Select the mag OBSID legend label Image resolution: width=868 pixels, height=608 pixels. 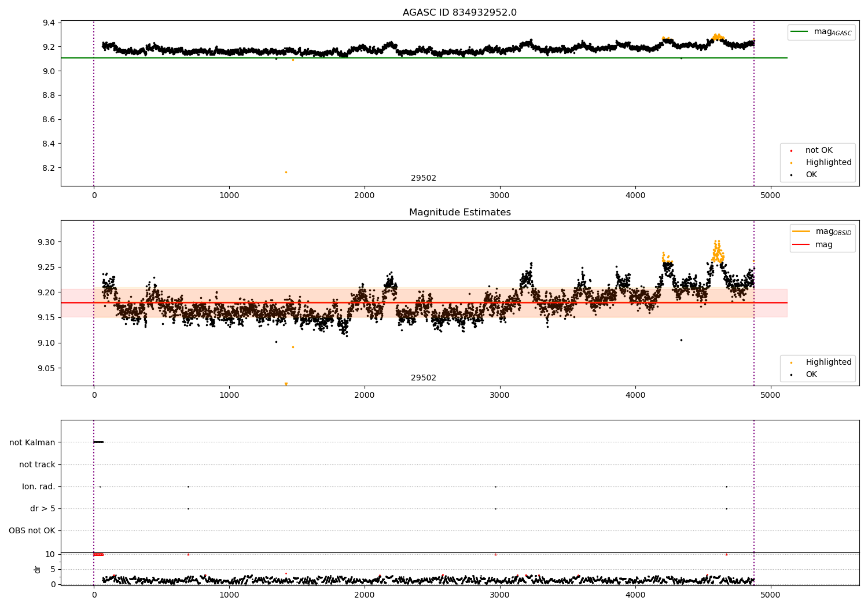point(833,232)
